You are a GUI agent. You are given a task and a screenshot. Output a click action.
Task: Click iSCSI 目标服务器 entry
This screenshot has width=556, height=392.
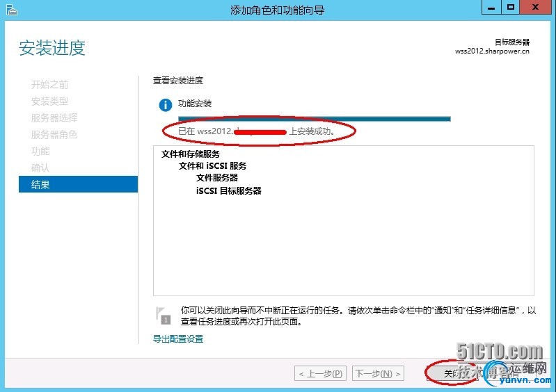tap(229, 191)
